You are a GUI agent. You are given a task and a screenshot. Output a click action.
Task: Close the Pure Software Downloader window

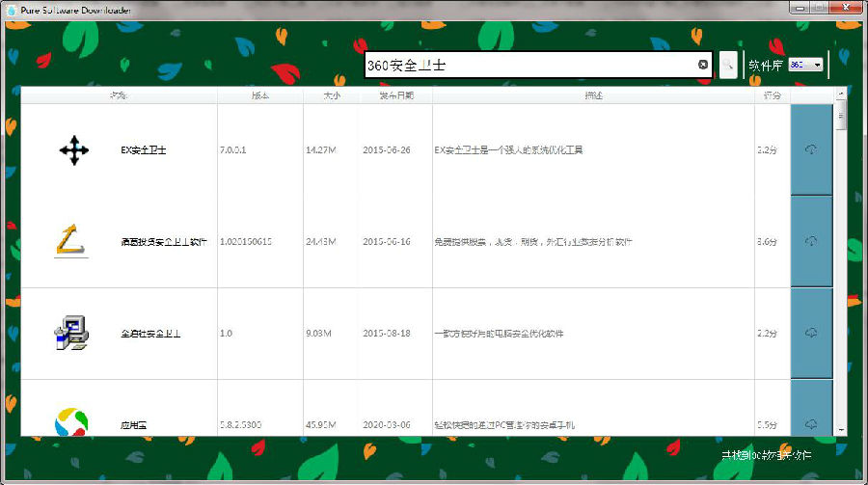pyautogui.click(x=846, y=8)
